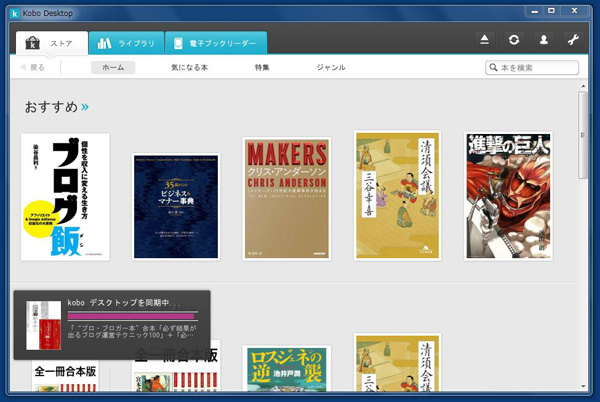Viewport: 600px width, 402px height.
Task: Click the scrollbar down arrow
Action: (x=583, y=386)
